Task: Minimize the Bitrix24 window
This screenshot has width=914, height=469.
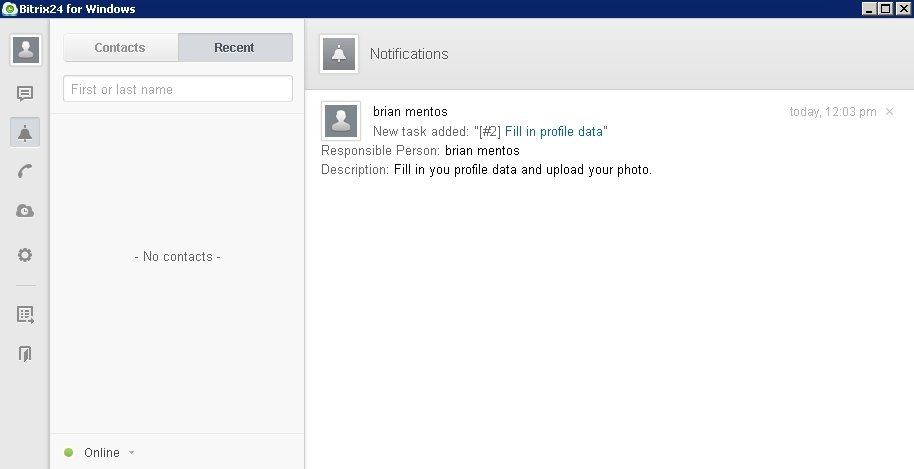Action: pyautogui.click(x=869, y=9)
